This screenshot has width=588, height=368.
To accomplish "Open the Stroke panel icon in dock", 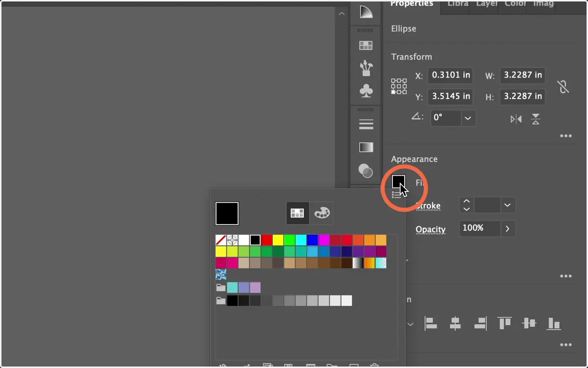I will pyautogui.click(x=366, y=124).
